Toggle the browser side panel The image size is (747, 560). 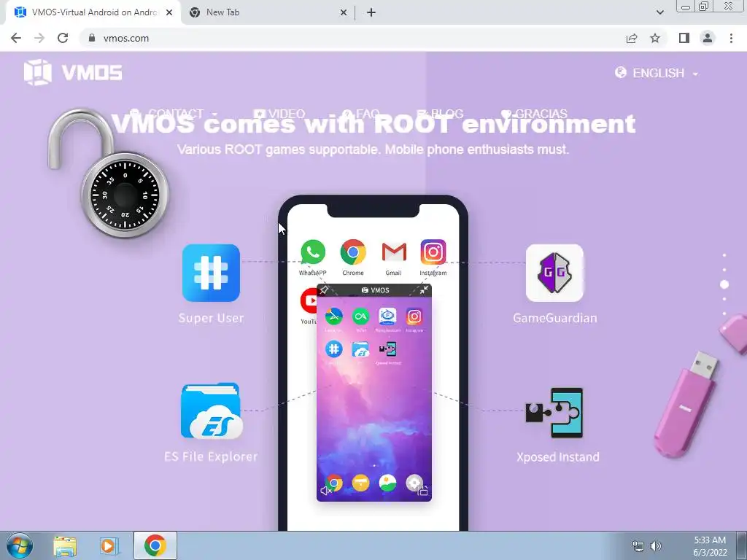tap(684, 38)
